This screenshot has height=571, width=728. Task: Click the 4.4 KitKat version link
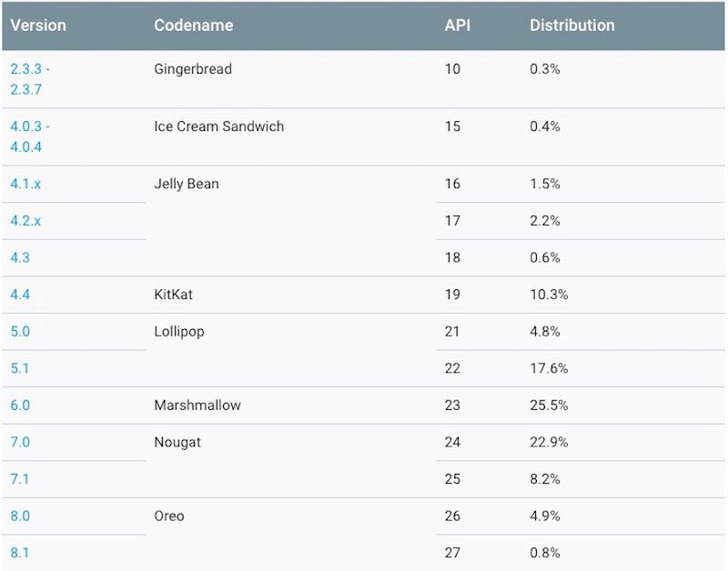tap(20, 295)
